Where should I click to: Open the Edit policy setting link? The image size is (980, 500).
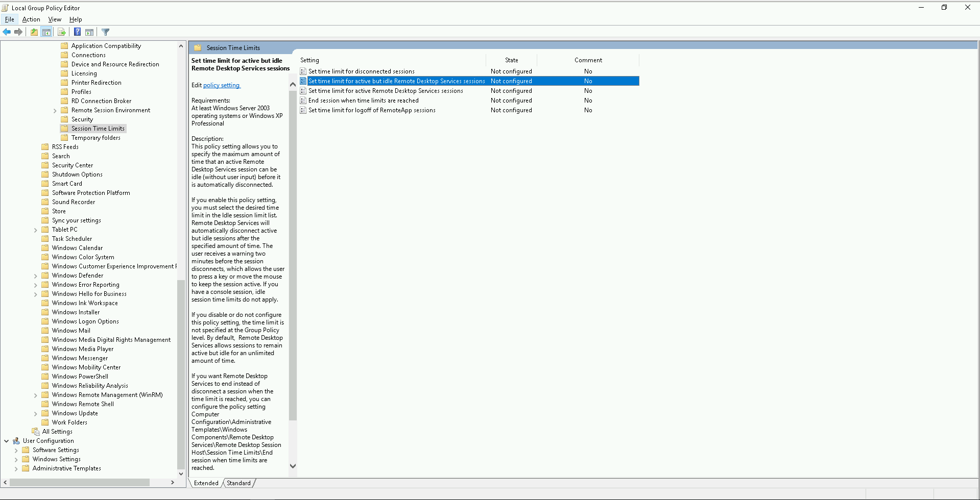(222, 85)
